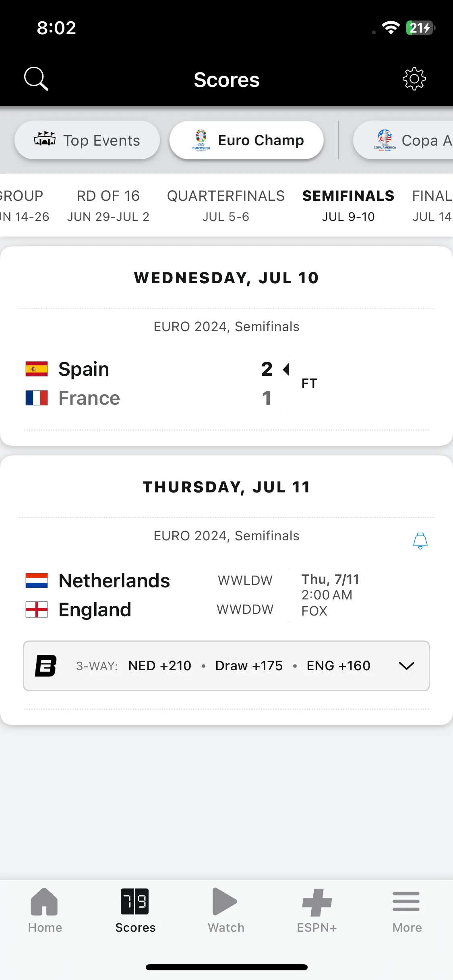
Task: Select the Top Events filter pill
Action: pos(87,140)
